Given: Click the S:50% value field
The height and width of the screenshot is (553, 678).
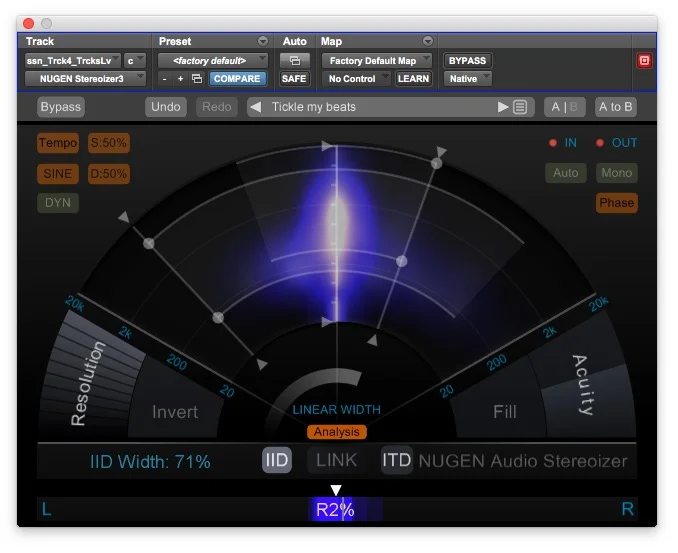Looking at the screenshot, I should tap(109, 143).
